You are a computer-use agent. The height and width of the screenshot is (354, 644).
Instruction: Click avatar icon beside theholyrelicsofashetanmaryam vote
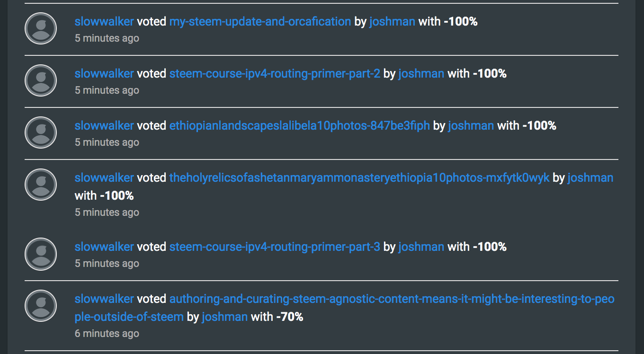tap(41, 185)
